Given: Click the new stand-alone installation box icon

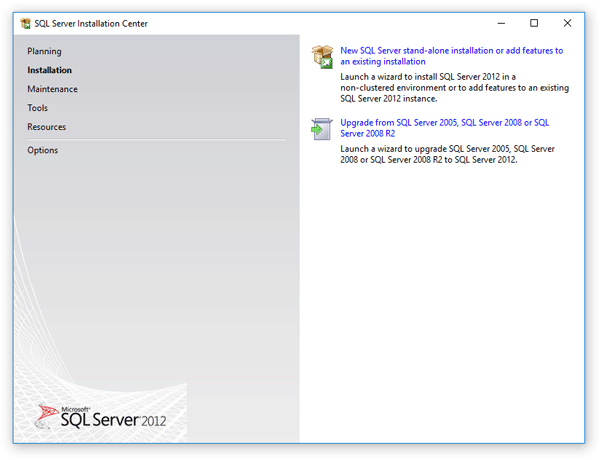Looking at the screenshot, I should point(322,57).
